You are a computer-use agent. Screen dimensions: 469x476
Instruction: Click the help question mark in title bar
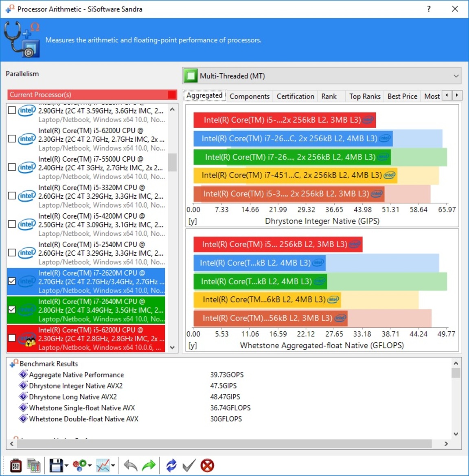click(429, 9)
